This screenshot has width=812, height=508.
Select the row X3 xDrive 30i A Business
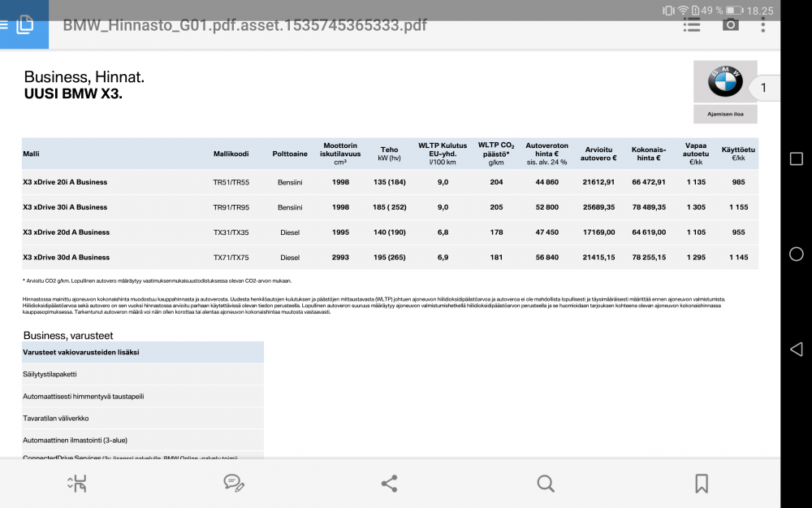[390, 206]
